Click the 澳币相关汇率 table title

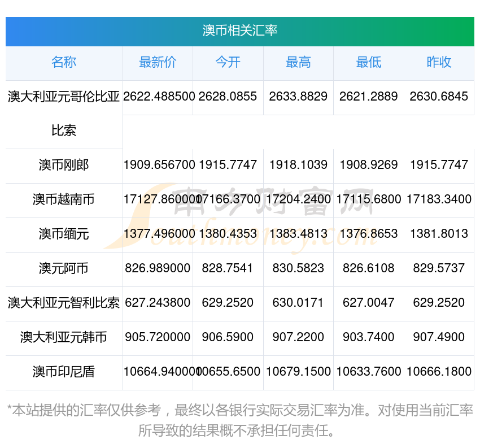point(239,31)
